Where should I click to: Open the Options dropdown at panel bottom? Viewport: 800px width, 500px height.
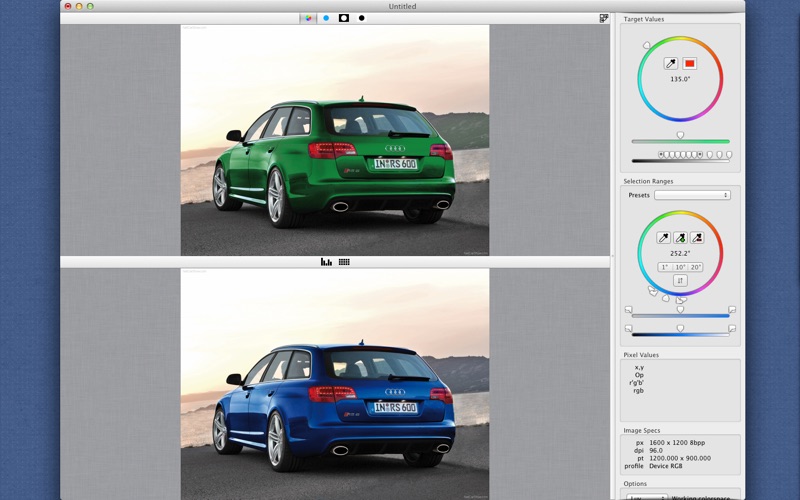(647, 497)
